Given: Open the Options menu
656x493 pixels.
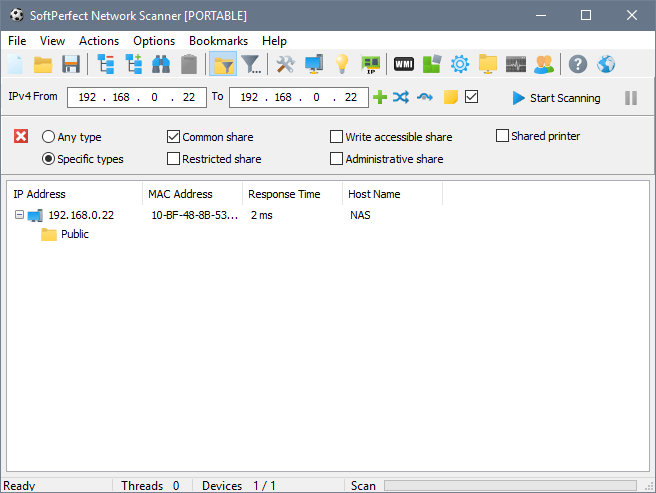Looking at the screenshot, I should click(x=154, y=41).
